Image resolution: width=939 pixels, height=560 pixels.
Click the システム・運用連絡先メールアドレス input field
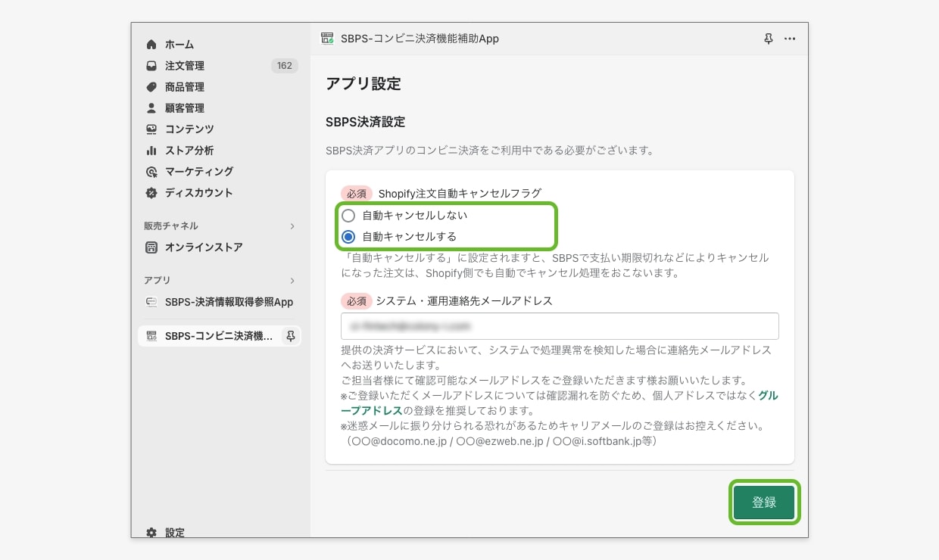pyautogui.click(x=560, y=326)
